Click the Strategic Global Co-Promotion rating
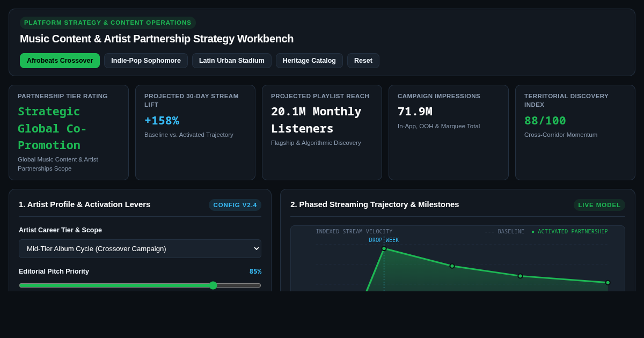The height and width of the screenshot is (338, 644). (53, 128)
